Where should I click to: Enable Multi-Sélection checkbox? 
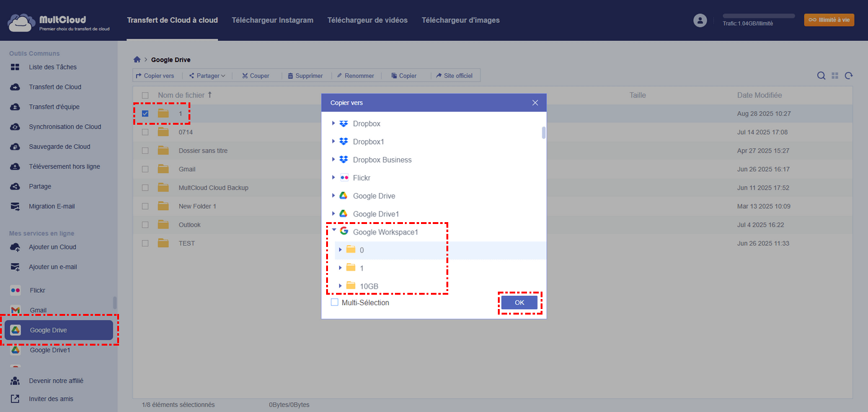tap(335, 302)
